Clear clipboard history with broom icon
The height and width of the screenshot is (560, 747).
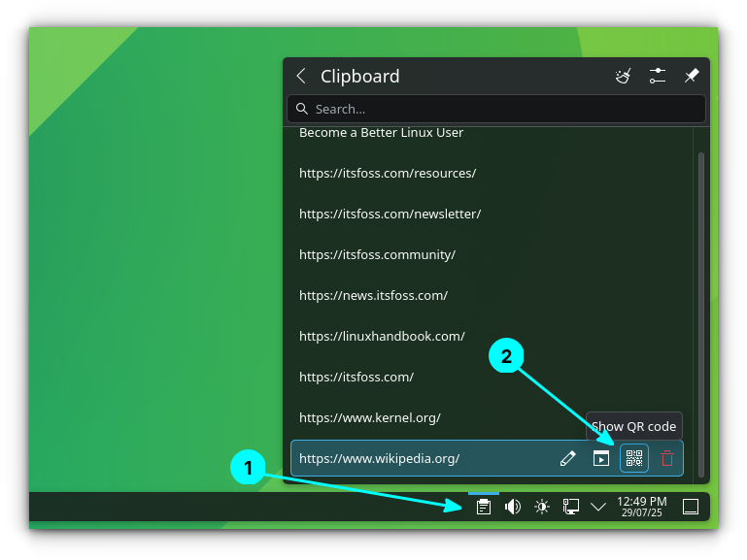[624, 77]
